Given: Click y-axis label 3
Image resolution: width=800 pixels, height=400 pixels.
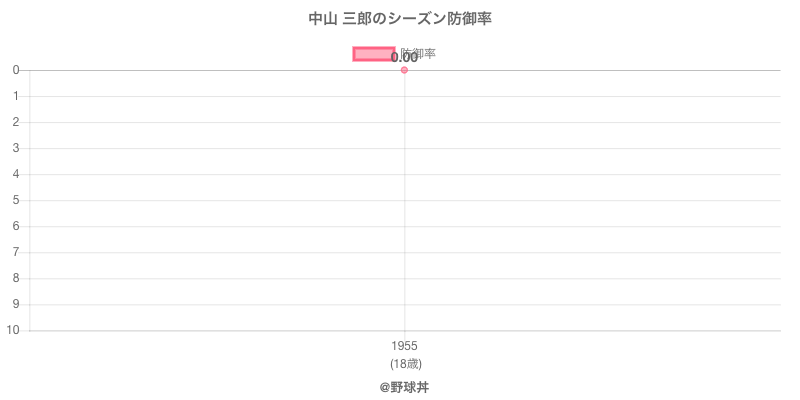Looking at the screenshot, I should (x=16, y=148).
